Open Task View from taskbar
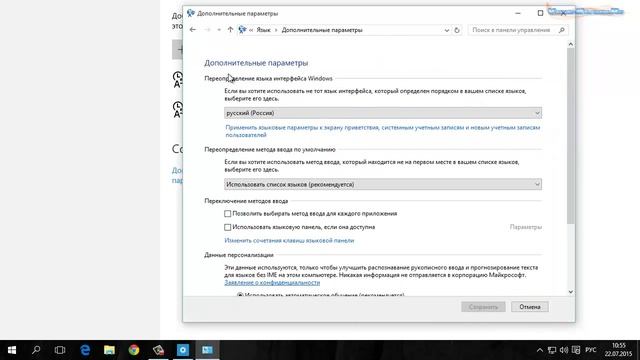The height and width of the screenshot is (360, 640). click(60, 350)
